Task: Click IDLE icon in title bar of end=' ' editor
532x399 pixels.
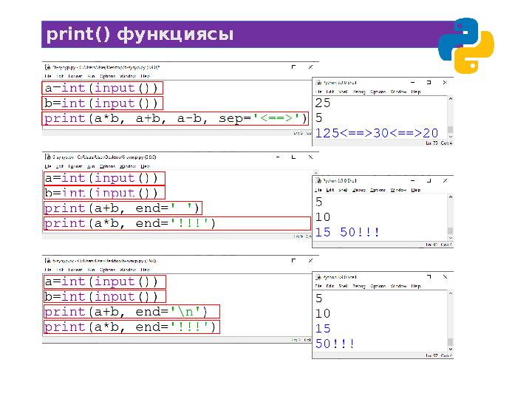Action: coord(48,157)
